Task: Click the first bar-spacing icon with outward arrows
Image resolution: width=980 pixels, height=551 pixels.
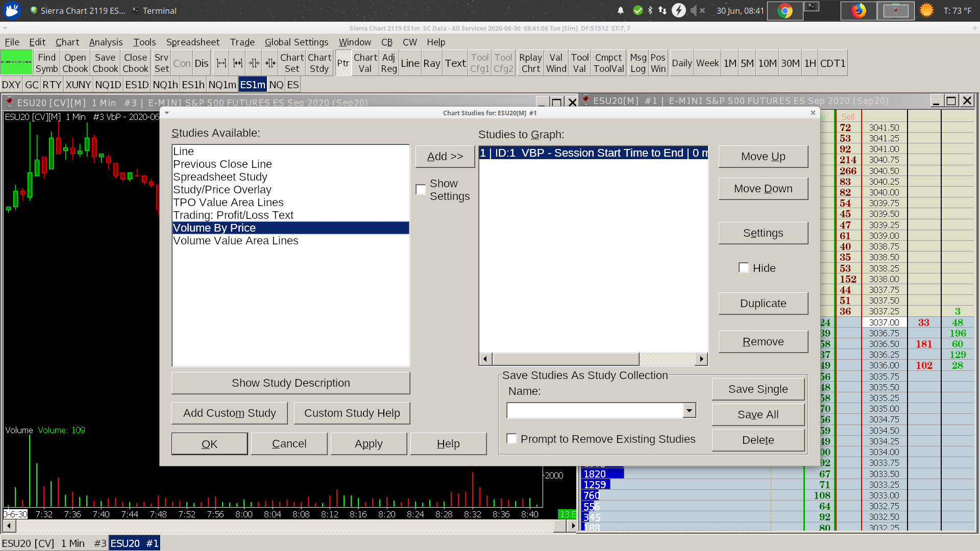Action: [x=221, y=63]
